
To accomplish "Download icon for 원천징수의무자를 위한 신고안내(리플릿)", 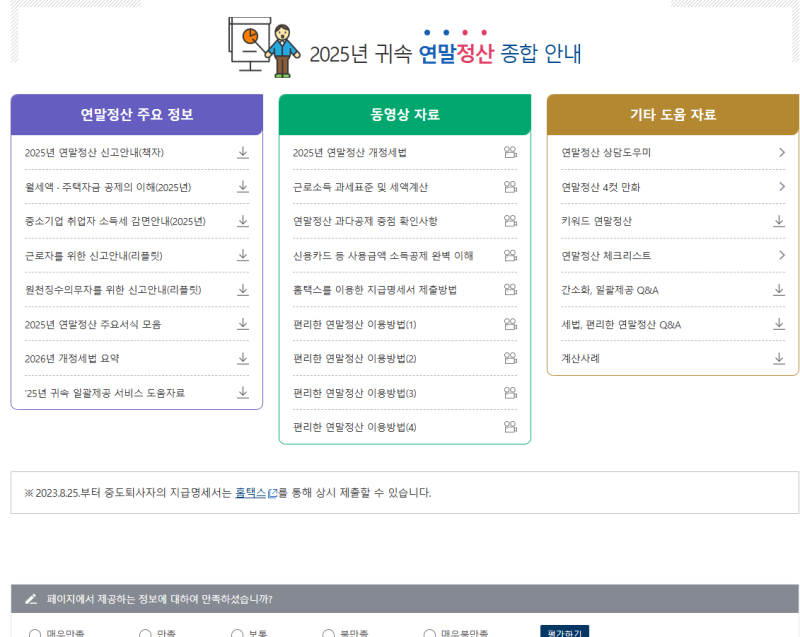I will 243,290.
